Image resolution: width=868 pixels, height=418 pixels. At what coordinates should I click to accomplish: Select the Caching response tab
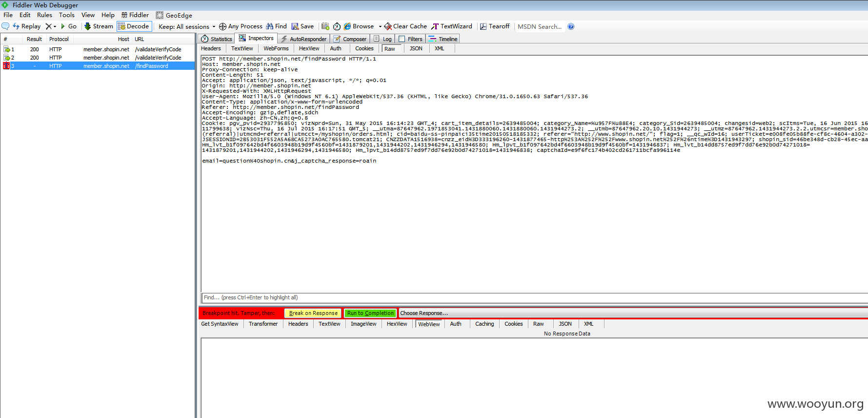coord(484,324)
